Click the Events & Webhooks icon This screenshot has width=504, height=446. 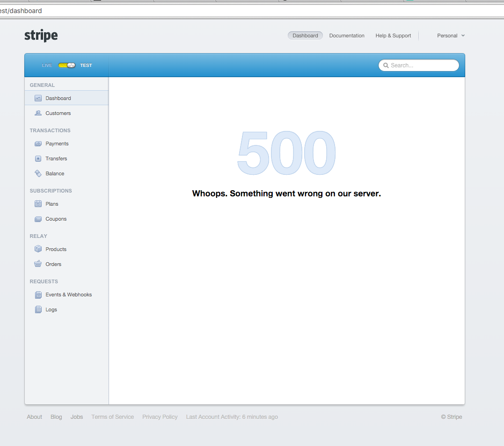click(38, 295)
